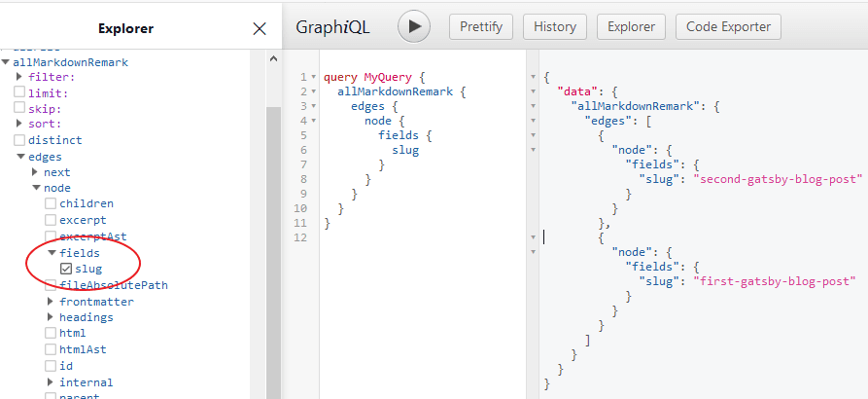Viewport: 868px width, 399px height.
Task: Collapse the fields tree node
Action: [51, 253]
